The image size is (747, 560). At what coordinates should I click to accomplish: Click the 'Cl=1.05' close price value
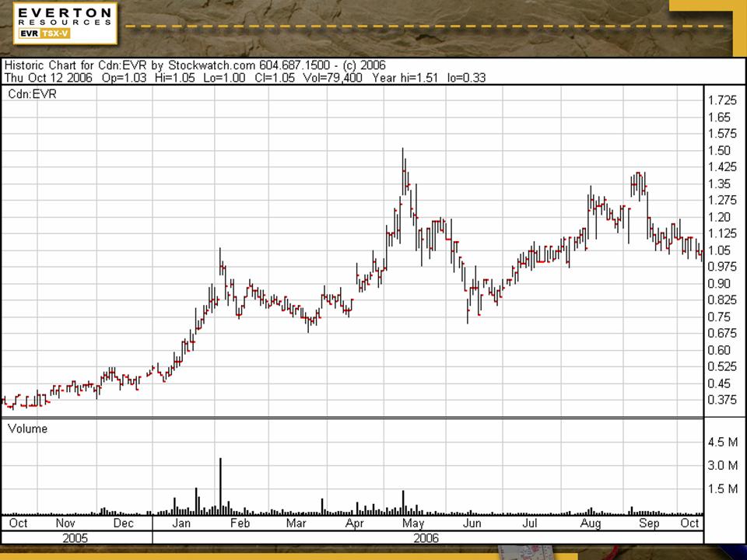(x=275, y=78)
